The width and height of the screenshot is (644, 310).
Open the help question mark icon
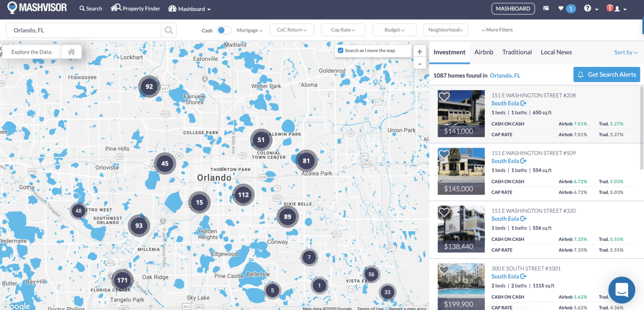click(x=587, y=8)
